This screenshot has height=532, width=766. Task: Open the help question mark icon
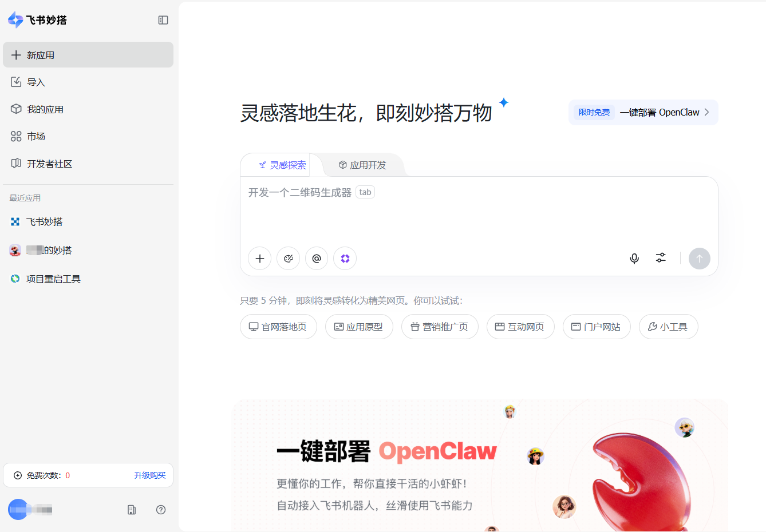coord(161,510)
